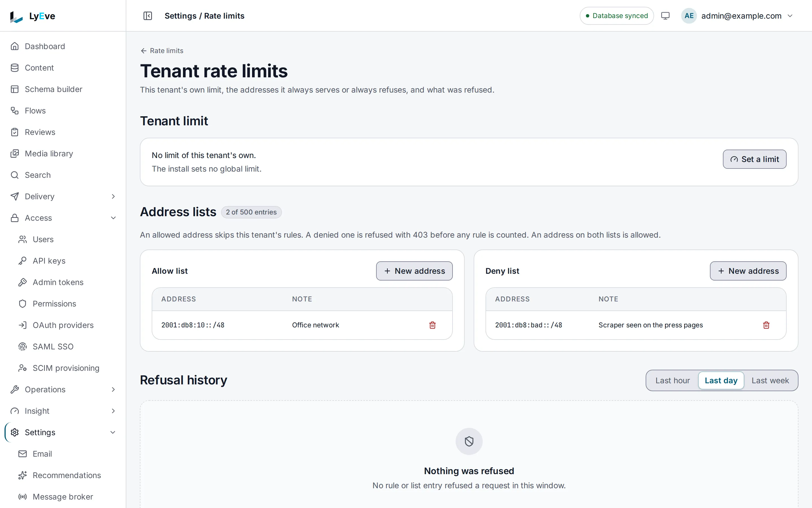Open OAuth providers page
Image resolution: width=812 pixels, height=508 pixels.
(x=67, y=325)
